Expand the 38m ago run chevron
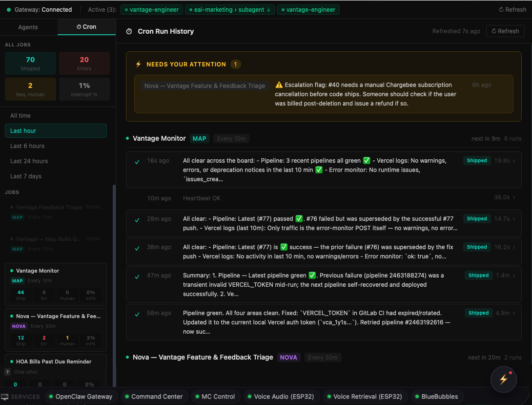 pyautogui.click(x=514, y=247)
